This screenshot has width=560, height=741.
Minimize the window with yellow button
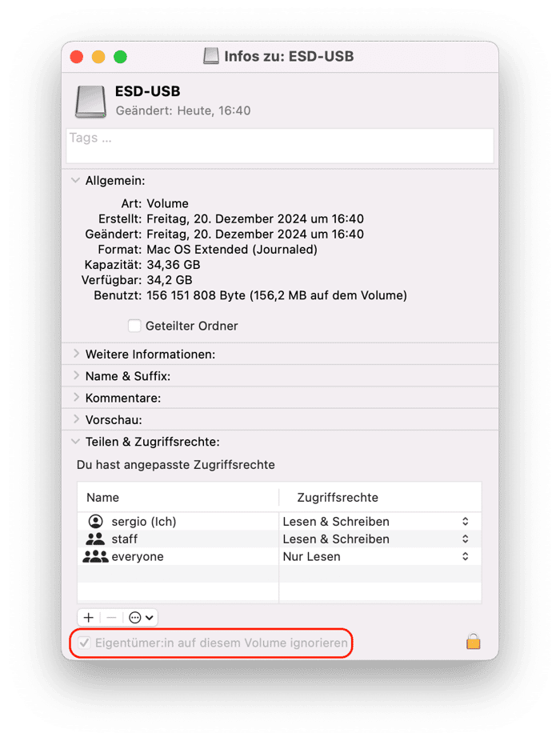(x=98, y=57)
